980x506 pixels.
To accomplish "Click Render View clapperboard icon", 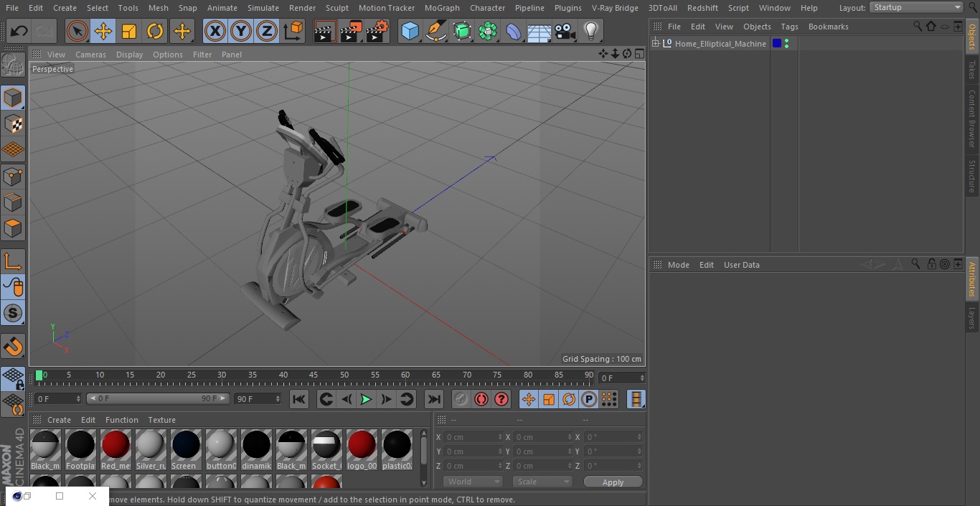I will [325, 31].
